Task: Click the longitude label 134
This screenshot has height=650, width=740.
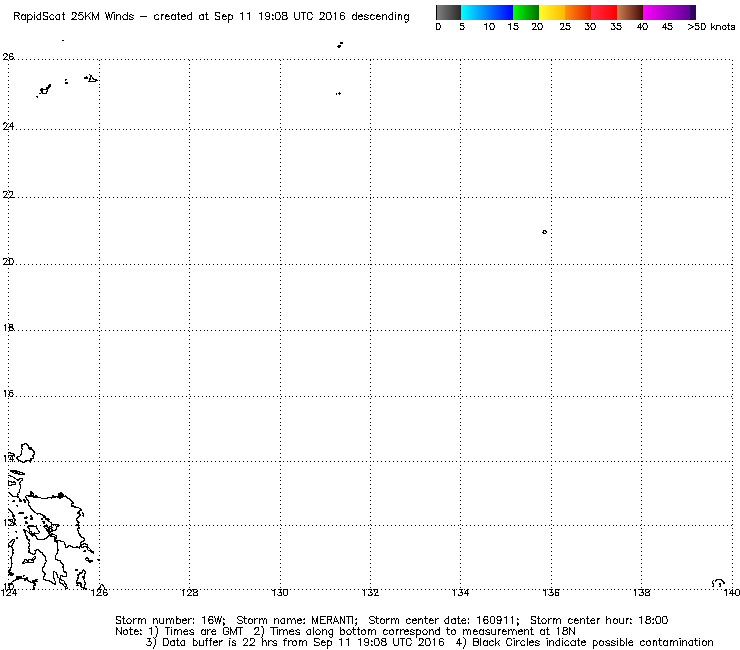Action: (x=461, y=592)
